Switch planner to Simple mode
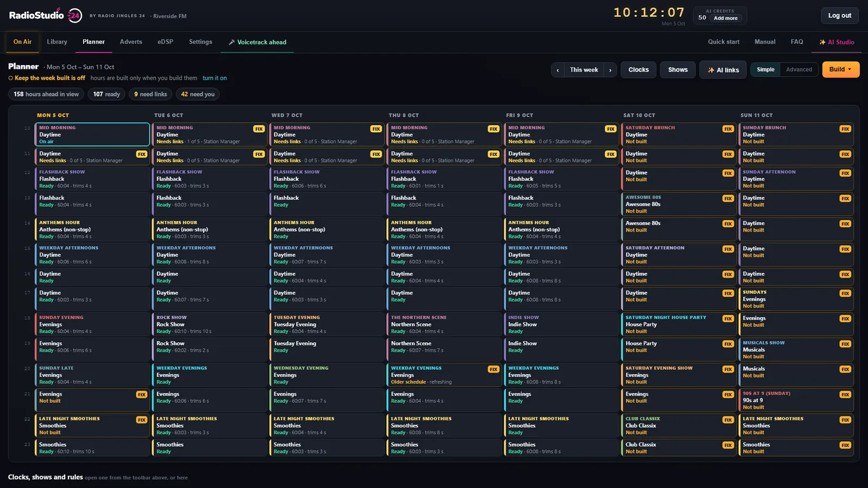Image resolution: width=868 pixels, height=488 pixels. click(x=765, y=69)
